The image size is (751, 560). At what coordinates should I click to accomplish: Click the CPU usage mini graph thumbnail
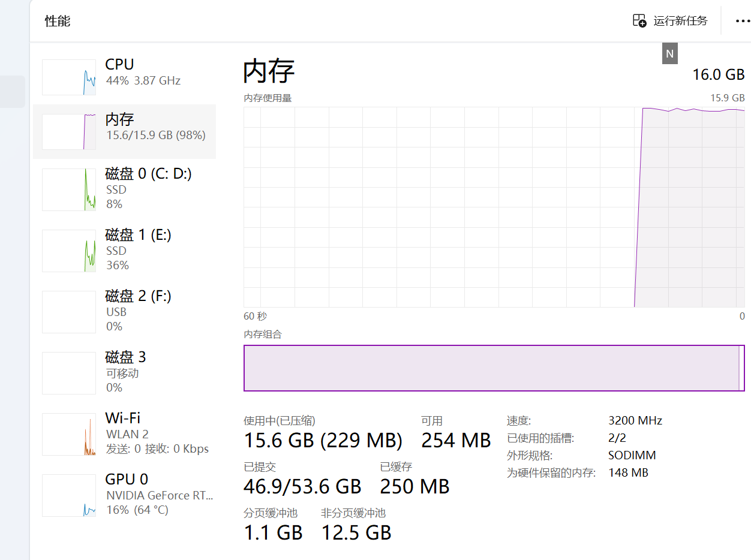(x=69, y=77)
